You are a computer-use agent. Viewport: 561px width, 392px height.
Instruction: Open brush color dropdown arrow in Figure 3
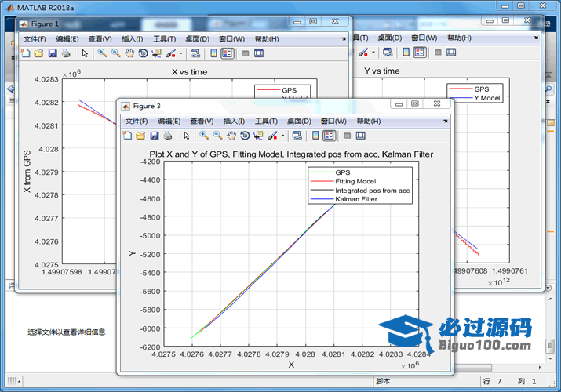pos(282,136)
